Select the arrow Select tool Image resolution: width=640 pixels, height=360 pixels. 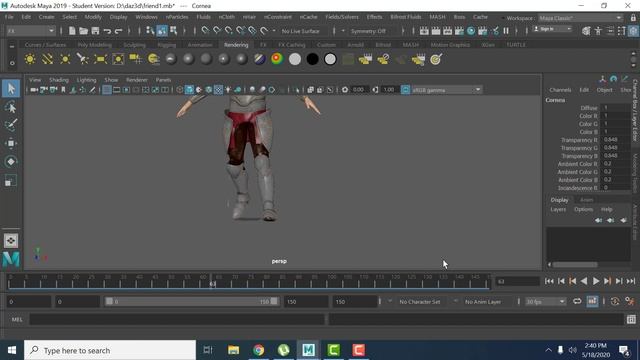click(x=11, y=89)
